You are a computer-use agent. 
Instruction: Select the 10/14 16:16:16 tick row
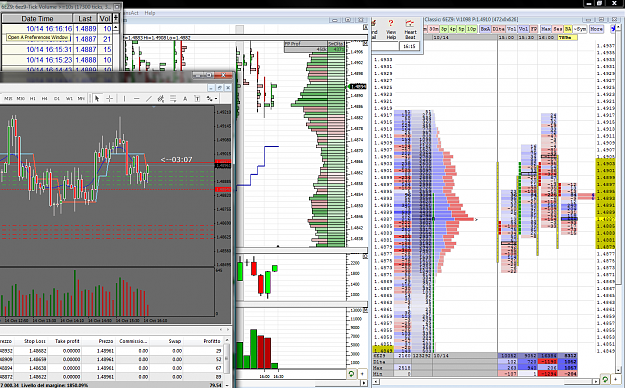(57, 29)
